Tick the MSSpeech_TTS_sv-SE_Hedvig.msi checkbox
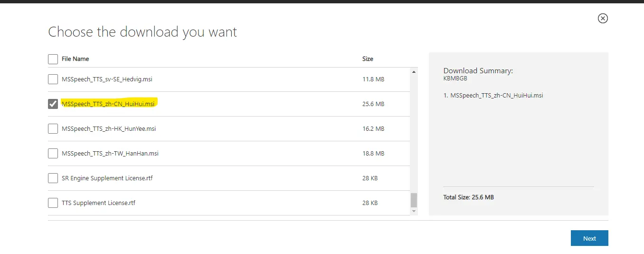Image resolution: width=644 pixels, height=254 pixels. pos(53,79)
